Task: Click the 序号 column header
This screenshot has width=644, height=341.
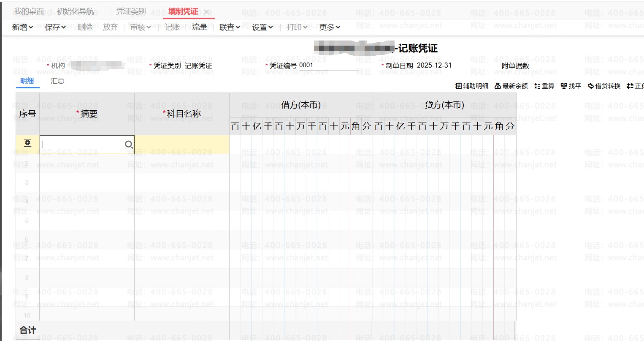Action: click(27, 114)
